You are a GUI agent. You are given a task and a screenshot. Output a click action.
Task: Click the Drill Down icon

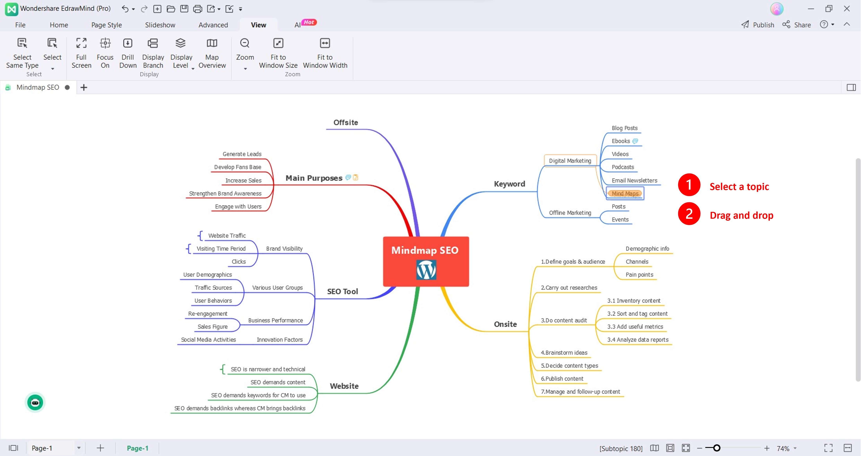pyautogui.click(x=128, y=43)
